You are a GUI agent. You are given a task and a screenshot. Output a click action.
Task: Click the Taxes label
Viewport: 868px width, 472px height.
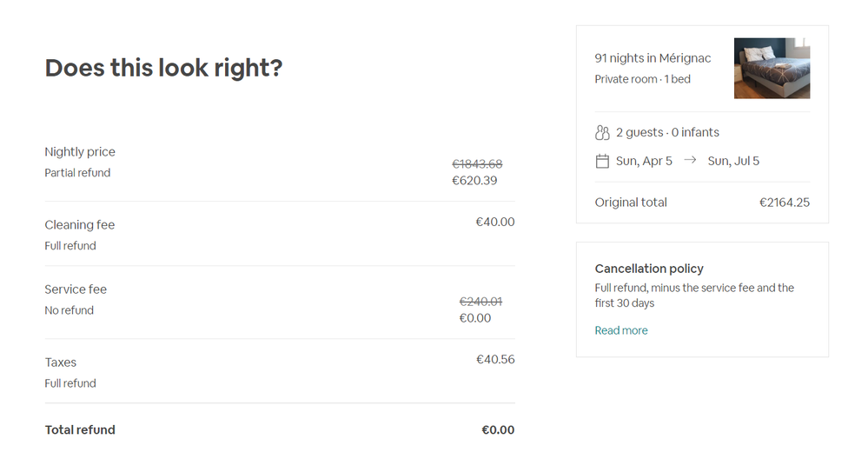pos(61,362)
